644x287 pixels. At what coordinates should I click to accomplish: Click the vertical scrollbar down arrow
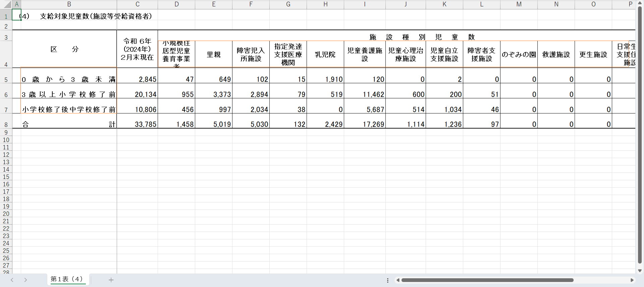point(640,271)
